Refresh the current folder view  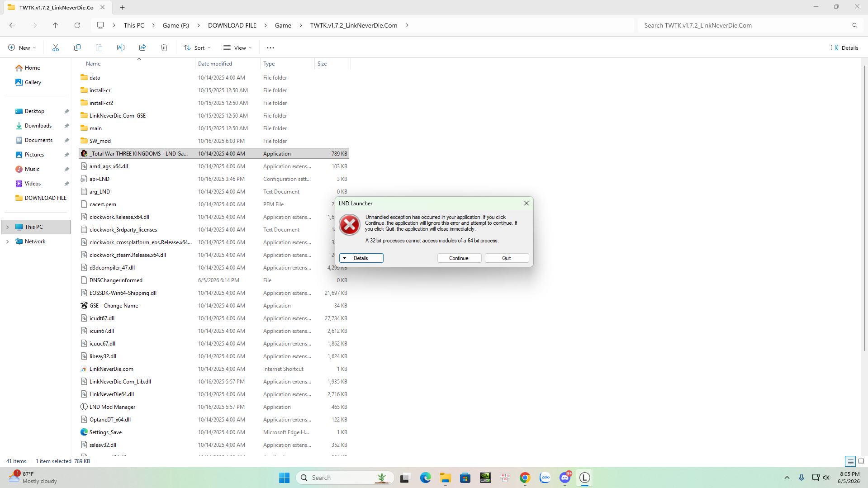click(x=77, y=25)
